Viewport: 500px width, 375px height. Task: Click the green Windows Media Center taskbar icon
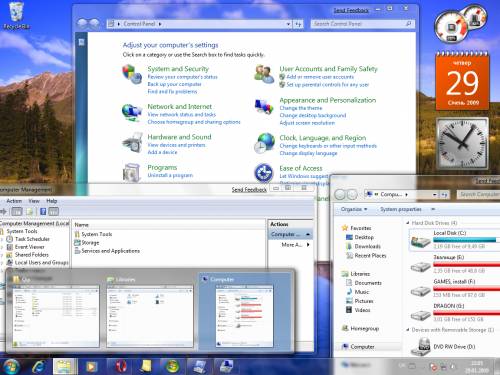tap(172, 366)
